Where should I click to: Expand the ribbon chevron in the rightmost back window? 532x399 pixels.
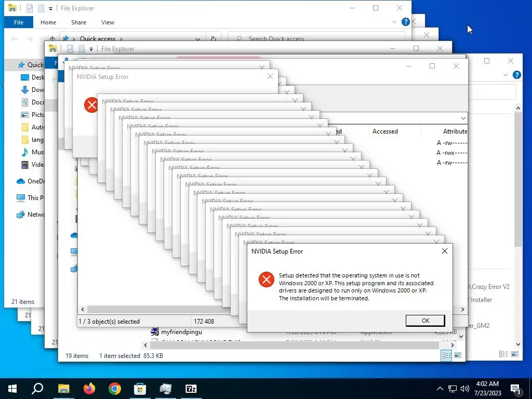click(x=506, y=75)
